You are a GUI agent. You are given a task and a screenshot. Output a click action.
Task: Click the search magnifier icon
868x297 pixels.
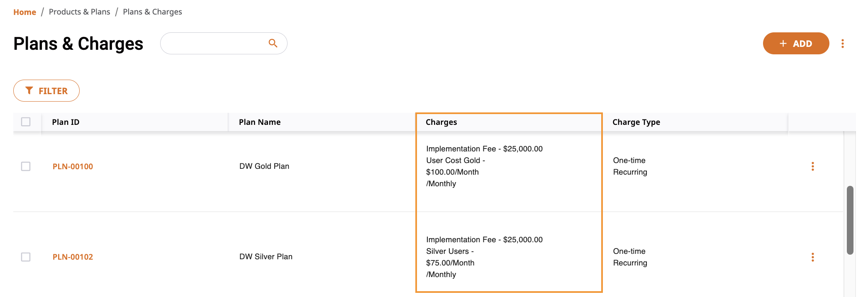point(273,43)
